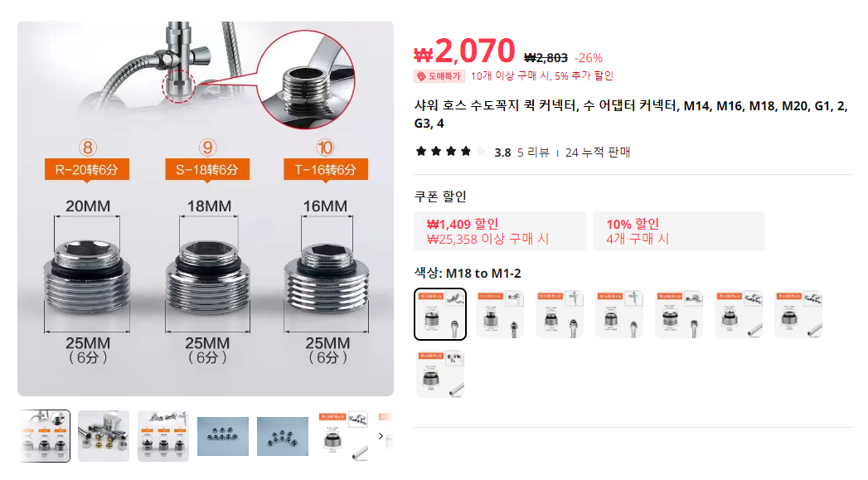The image size is (868, 480).
Task: Choose the seventh color variant swatch
Action: tap(799, 314)
